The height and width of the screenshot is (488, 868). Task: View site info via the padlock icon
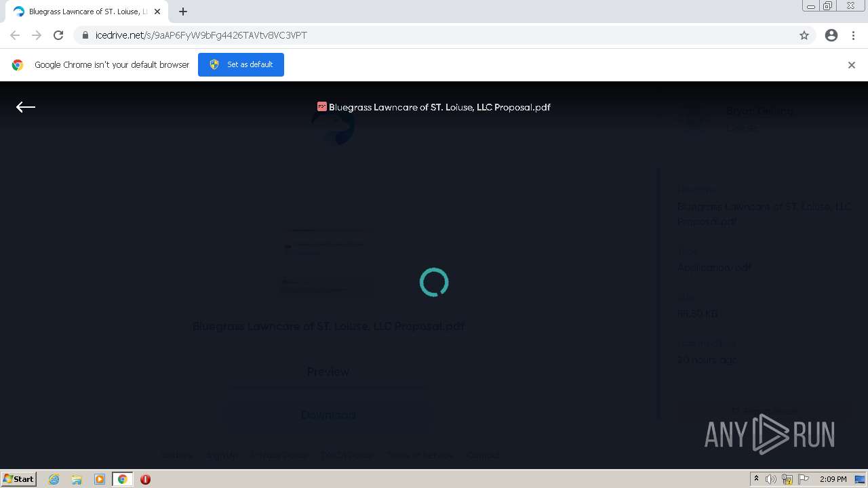pos(85,35)
